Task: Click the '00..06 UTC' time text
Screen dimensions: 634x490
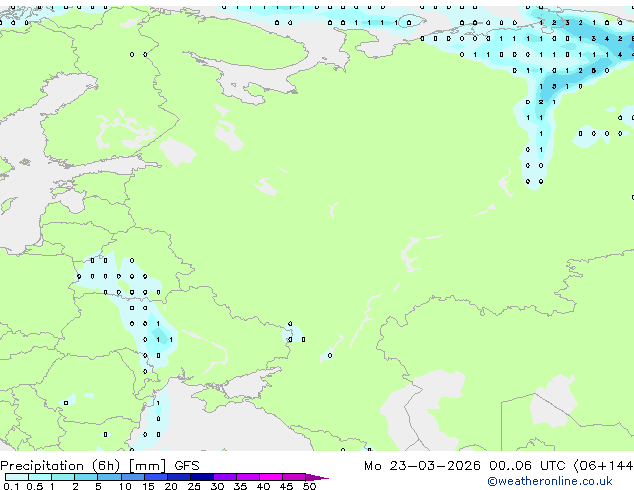Action: click(x=526, y=466)
